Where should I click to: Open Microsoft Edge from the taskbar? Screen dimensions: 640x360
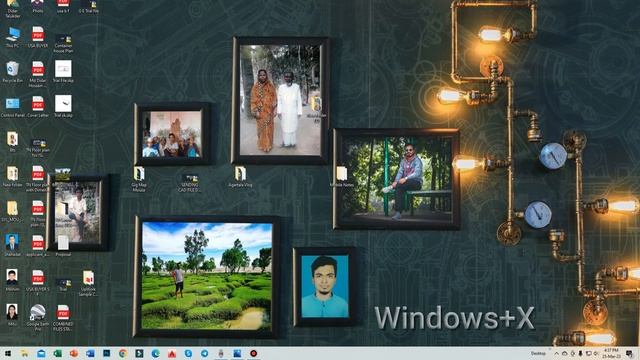pos(156,353)
